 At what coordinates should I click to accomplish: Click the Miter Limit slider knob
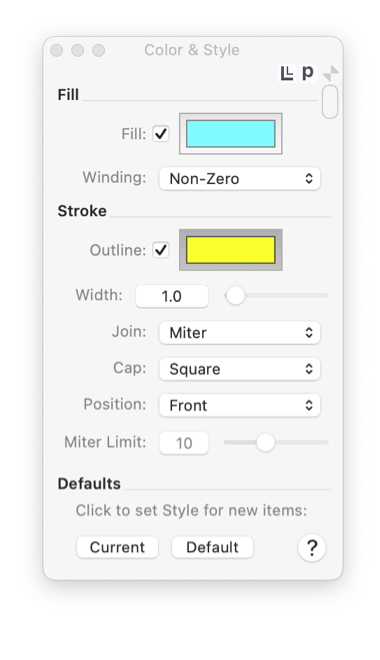266,442
